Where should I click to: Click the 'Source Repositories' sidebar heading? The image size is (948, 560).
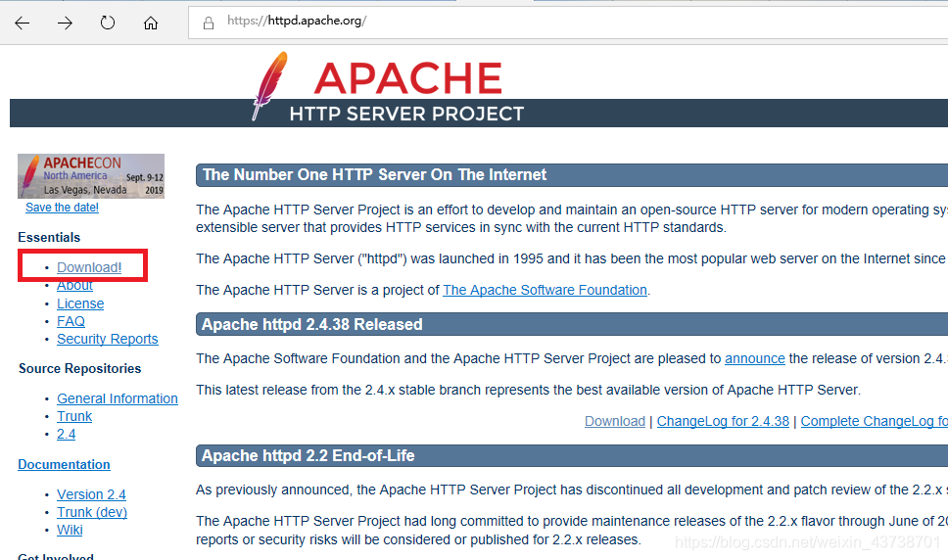pyautogui.click(x=79, y=368)
